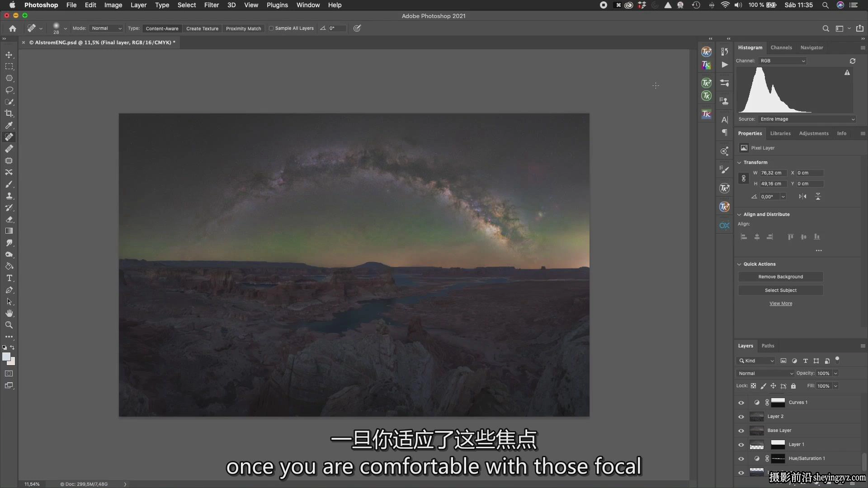Refresh the histogram with the refresh icon

point(853,61)
